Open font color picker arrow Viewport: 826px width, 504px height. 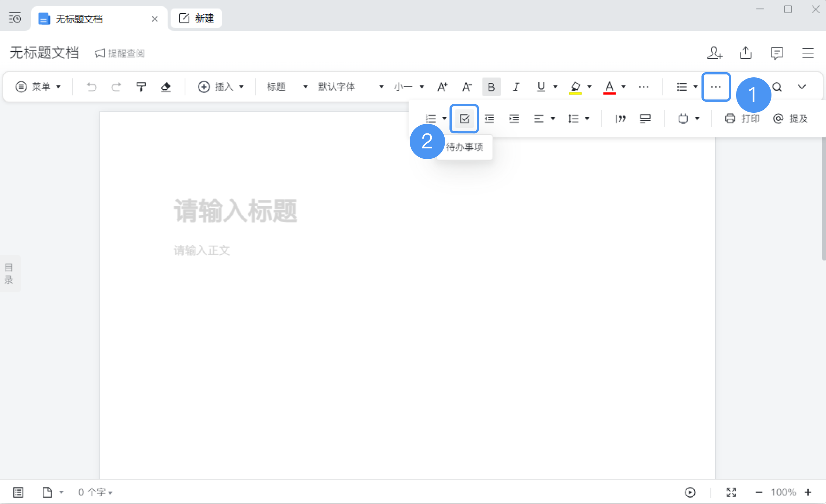[x=623, y=87]
